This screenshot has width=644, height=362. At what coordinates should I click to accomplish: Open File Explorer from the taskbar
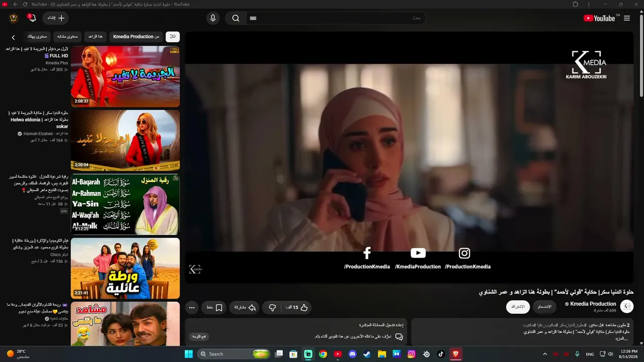click(382, 354)
